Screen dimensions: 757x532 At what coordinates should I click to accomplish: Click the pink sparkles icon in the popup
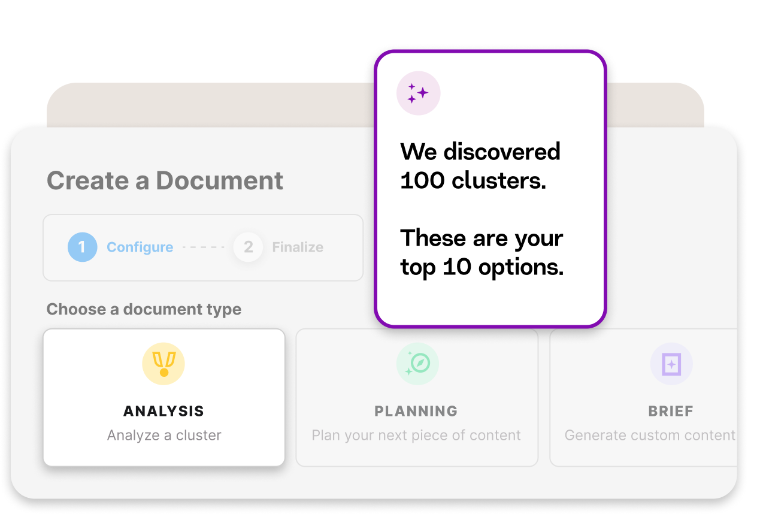pos(419,93)
